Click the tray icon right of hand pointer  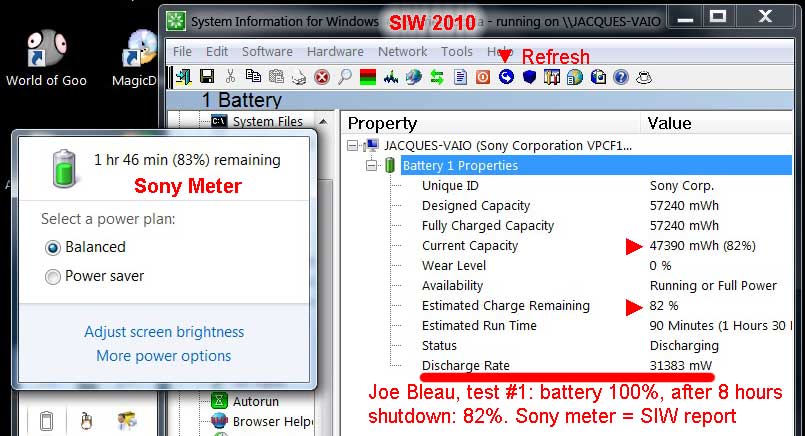pyautogui.click(x=126, y=421)
